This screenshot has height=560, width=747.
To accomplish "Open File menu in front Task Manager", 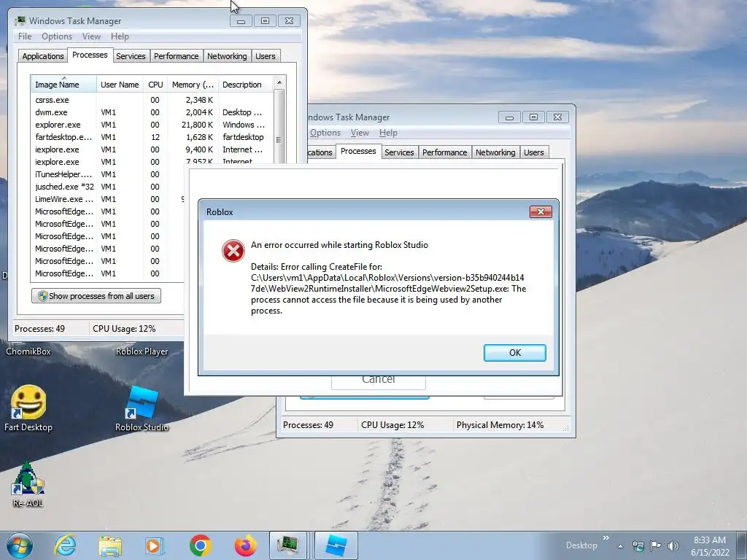I will pos(25,36).
